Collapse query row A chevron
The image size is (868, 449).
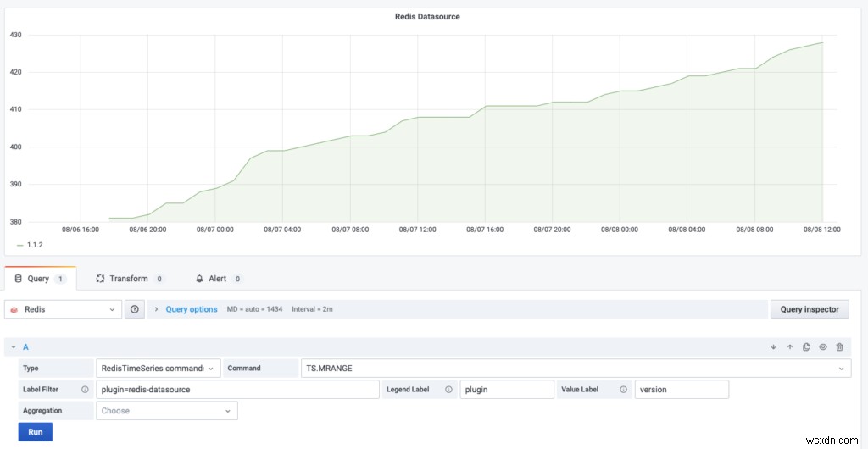coord(14,347)
